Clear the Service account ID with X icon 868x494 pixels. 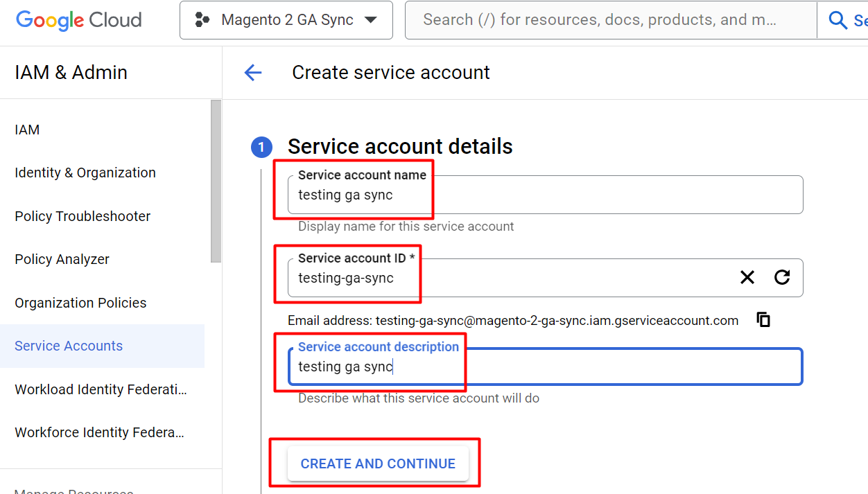point(747,278)
